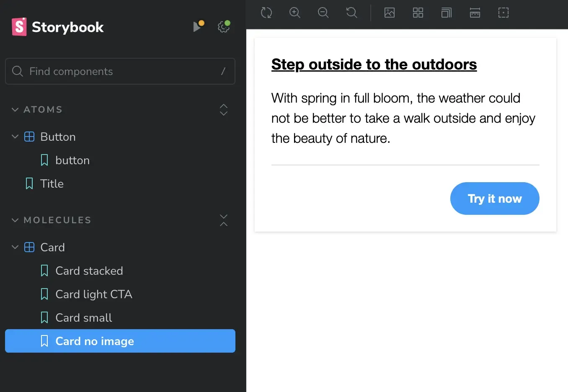This screenshot has width=568, height=392.
Task: Click the remount component icon in toolbar
Action: (x=266, y=13)
